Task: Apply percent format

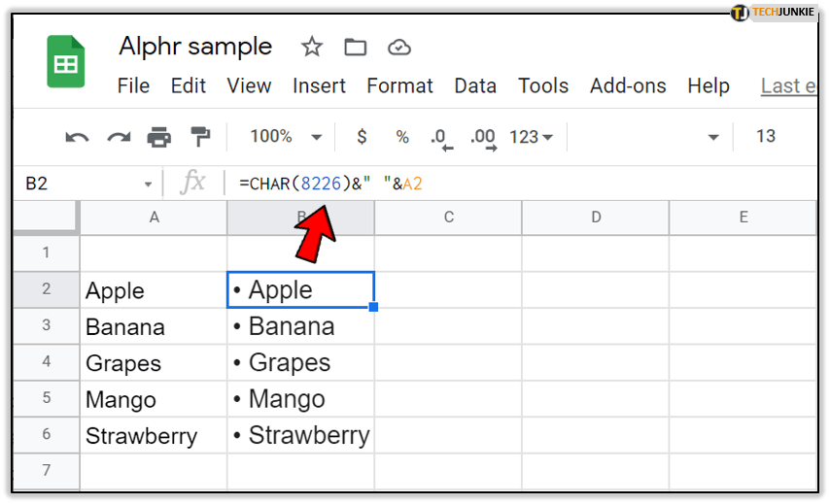Action: pos(402,137)
